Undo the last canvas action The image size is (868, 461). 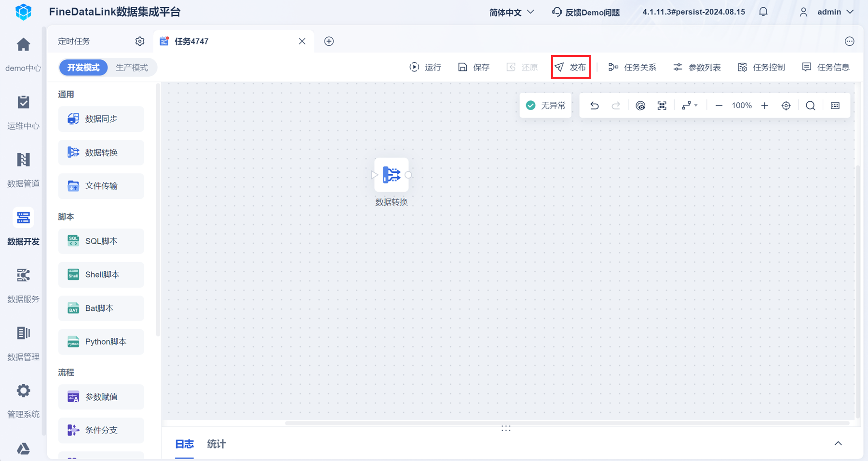click(x=595, y=106)
